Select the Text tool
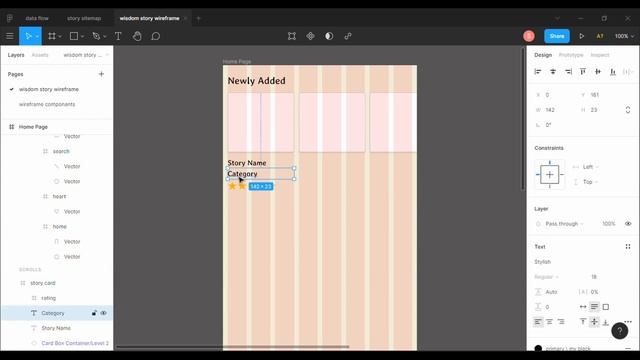The width and height of the screenshot is (640, 360). [x=118, y=36]
